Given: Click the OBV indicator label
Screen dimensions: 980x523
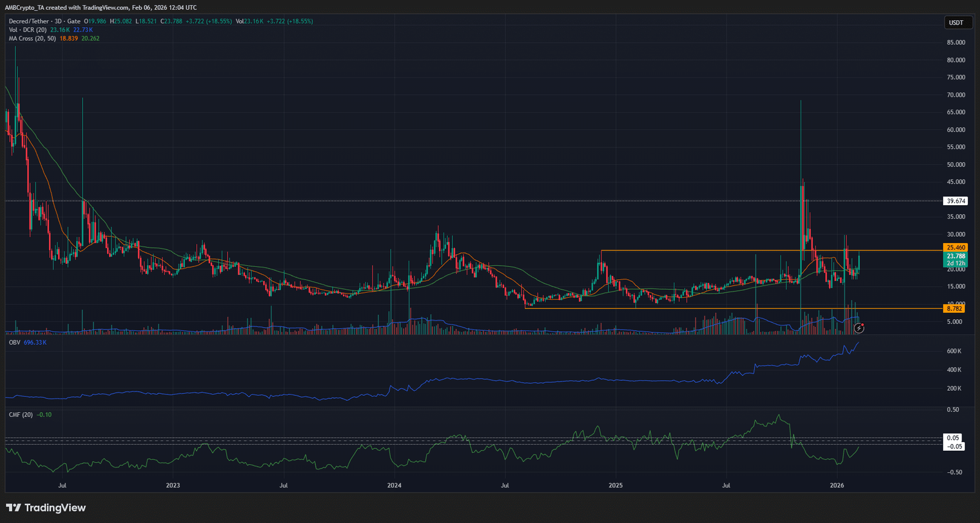Looking at the screenshot, I should [x=14, y=342].
